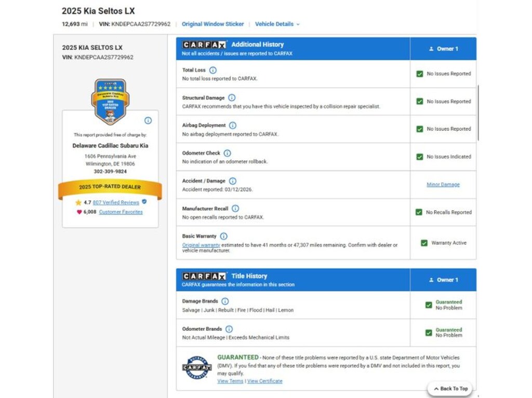Open 807 Verified Reviews link
This screenshot has height=398, width=532.
116,202
